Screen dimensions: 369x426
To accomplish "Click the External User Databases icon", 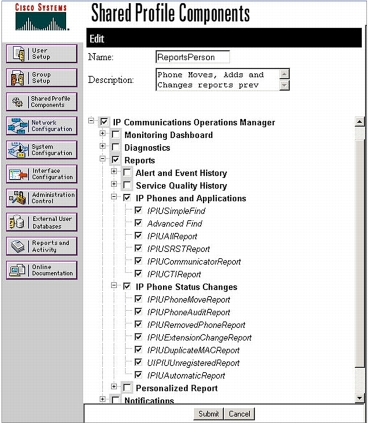I will (x=17, y=222).
